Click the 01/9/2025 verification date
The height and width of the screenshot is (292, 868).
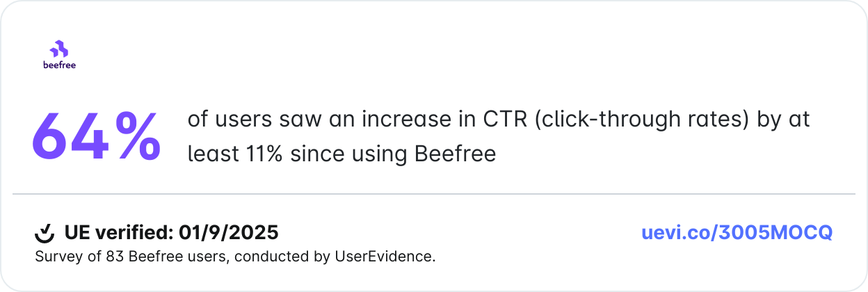229,232
